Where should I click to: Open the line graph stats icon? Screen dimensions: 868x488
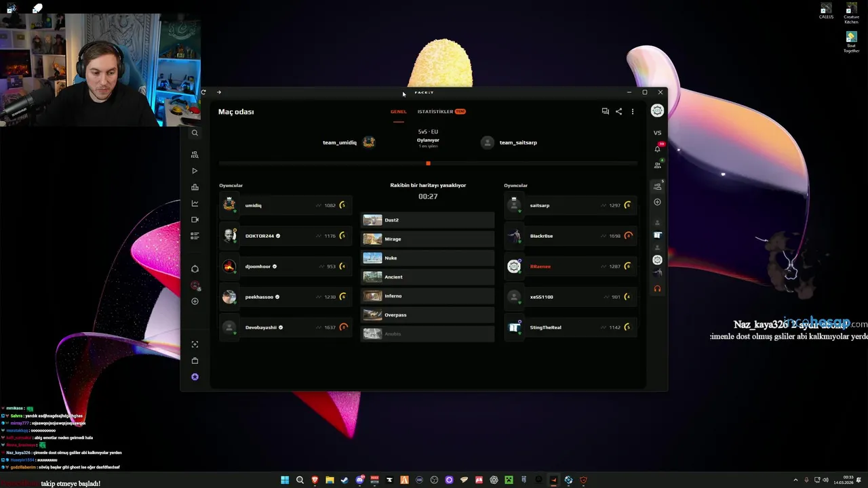tap(195, 203)
